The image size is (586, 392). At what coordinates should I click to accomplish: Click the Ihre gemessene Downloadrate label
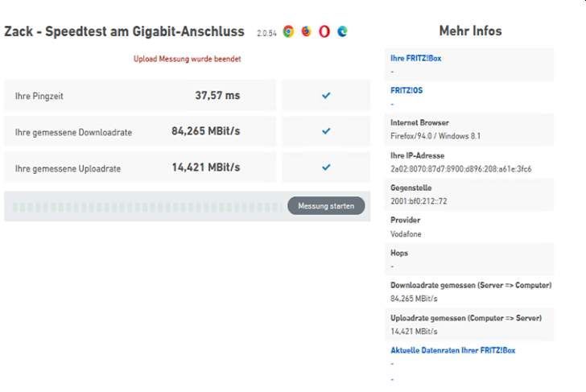[73, 132]
